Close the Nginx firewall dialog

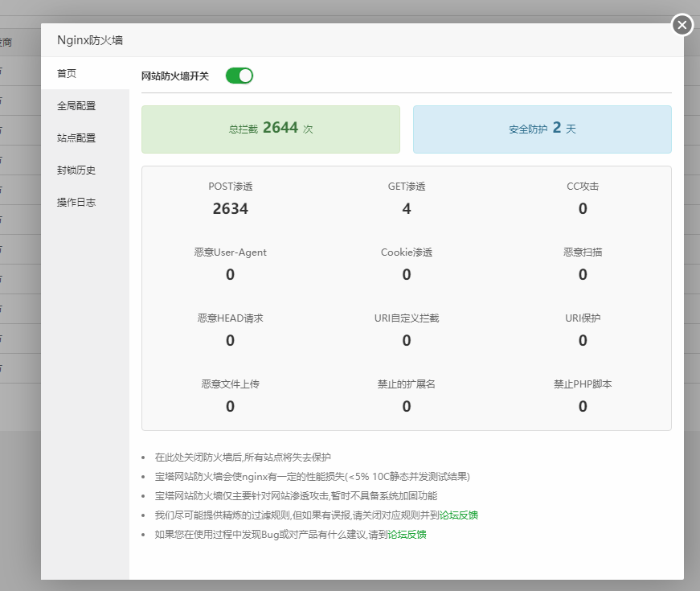(682, 25)
